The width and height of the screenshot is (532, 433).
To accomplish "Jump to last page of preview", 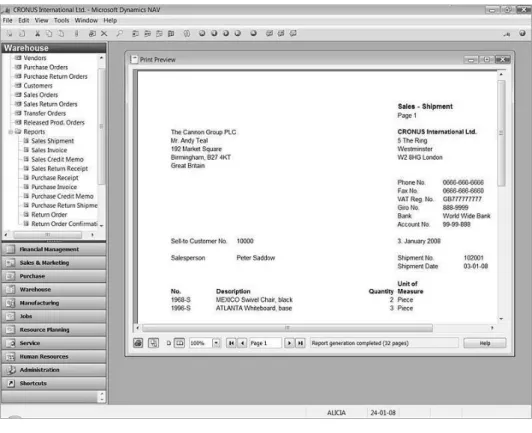I will pyautogui.click(x=300, y=343).
